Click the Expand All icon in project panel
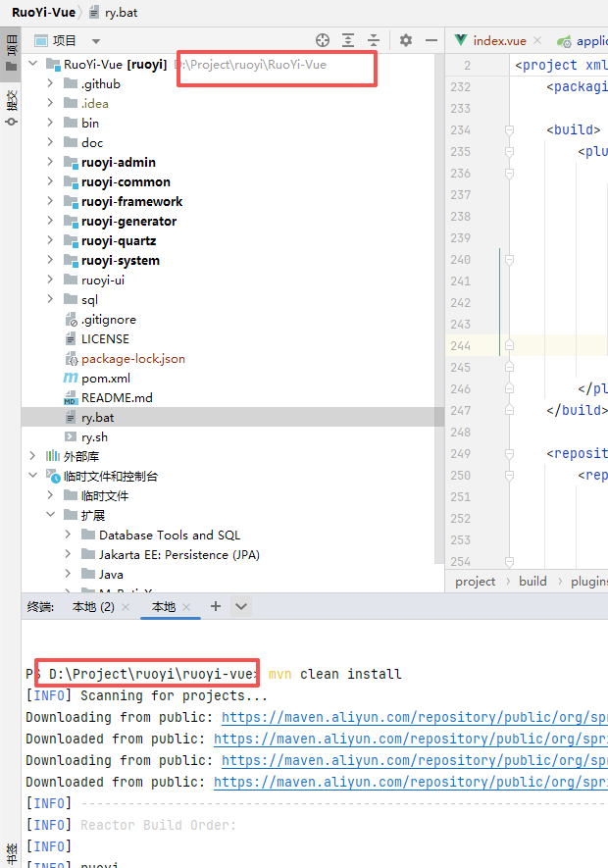Screen dimensions: 608x868 348,40
